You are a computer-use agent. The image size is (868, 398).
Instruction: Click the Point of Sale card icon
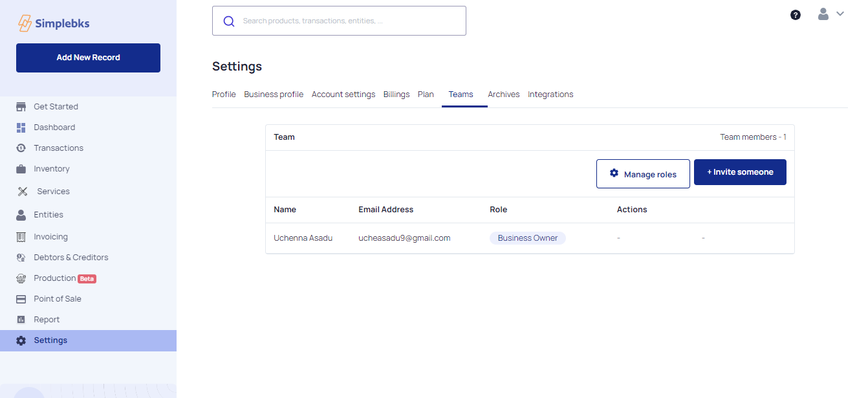(x=21, y=299)
